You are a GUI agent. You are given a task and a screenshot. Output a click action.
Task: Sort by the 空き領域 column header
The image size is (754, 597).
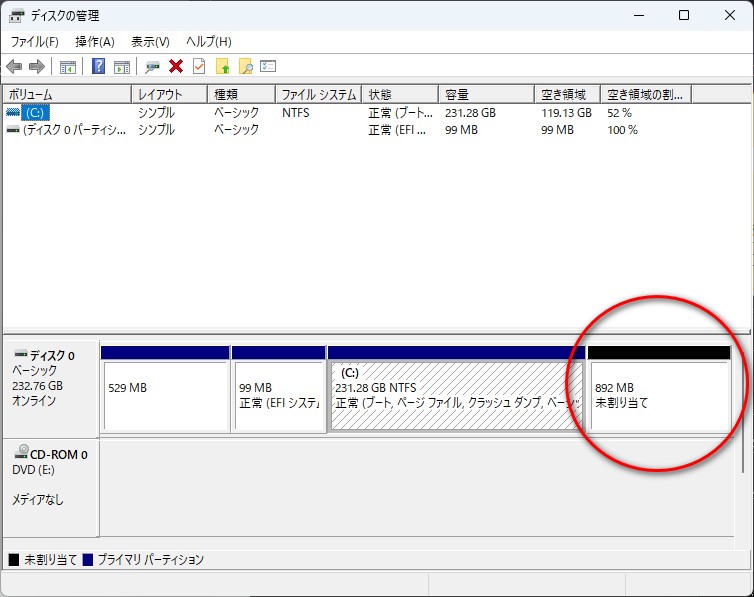click(x=567, y=94)
